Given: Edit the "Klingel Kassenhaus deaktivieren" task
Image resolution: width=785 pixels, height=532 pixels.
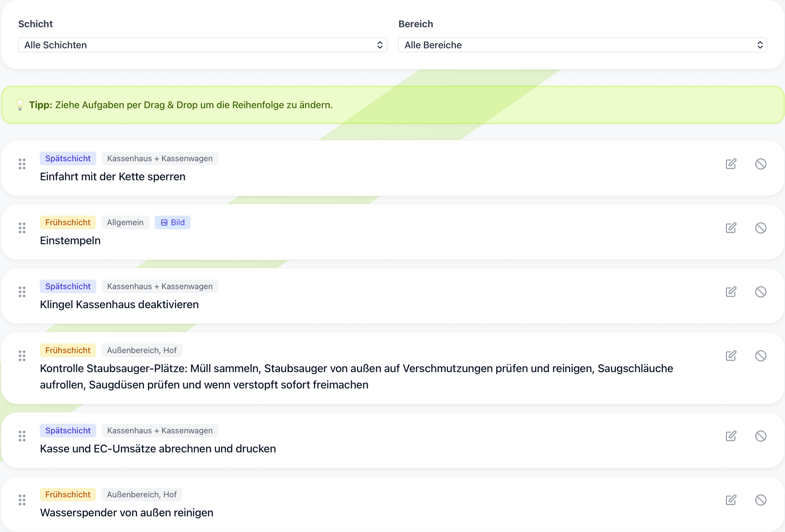Looking at the screenshot, I should click(x=731, y=292).
